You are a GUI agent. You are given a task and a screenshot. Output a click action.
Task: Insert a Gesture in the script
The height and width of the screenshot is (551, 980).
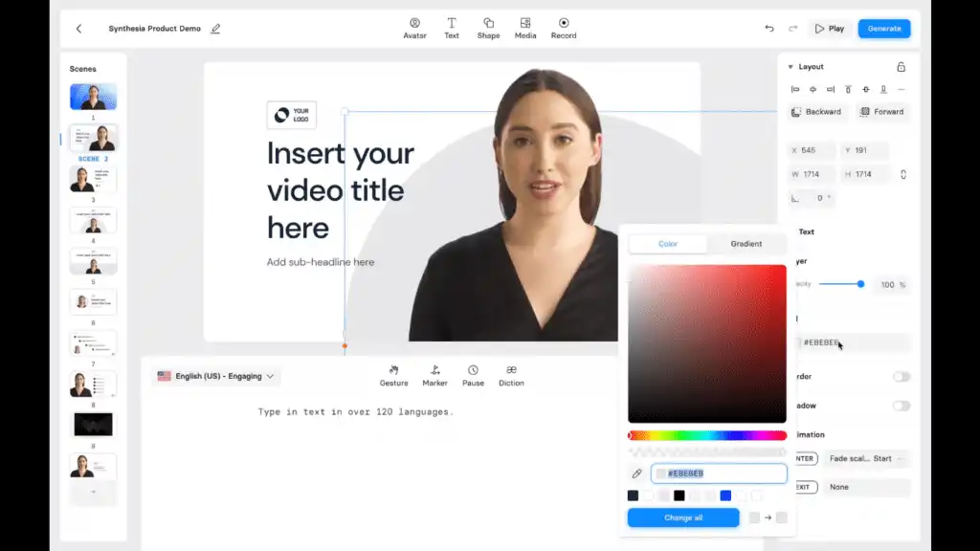pyautogui.click(x=393, y=376)
